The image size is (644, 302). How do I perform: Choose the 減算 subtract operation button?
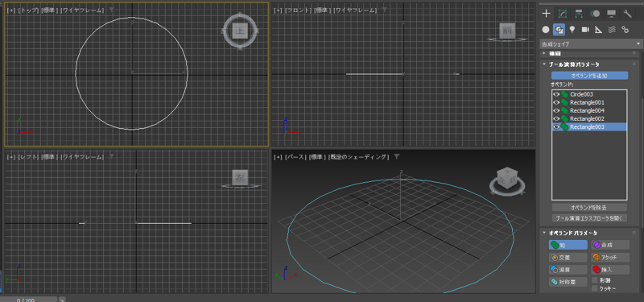pyautogui.click(x=568, y=270)
